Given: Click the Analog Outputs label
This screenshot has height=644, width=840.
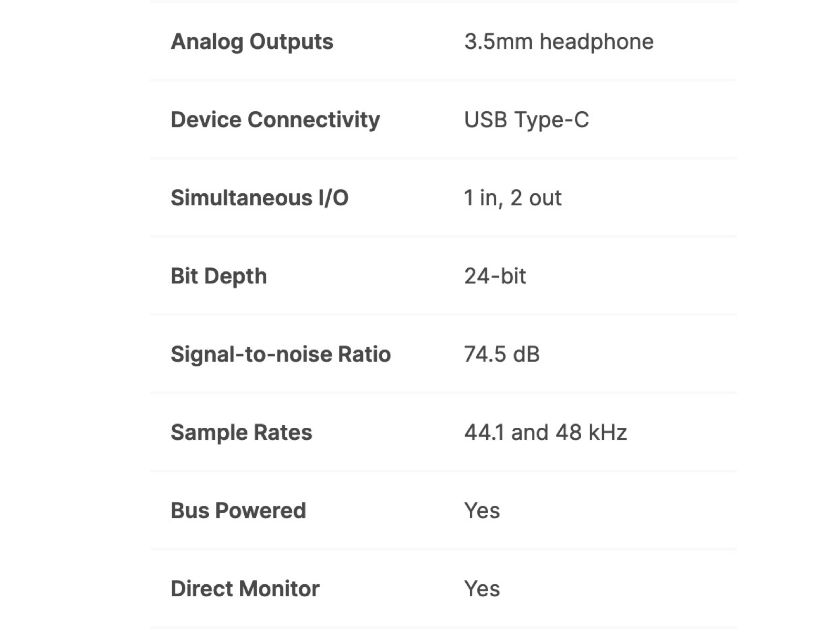Looking at the screenshot, I should [x=252, y=42].
